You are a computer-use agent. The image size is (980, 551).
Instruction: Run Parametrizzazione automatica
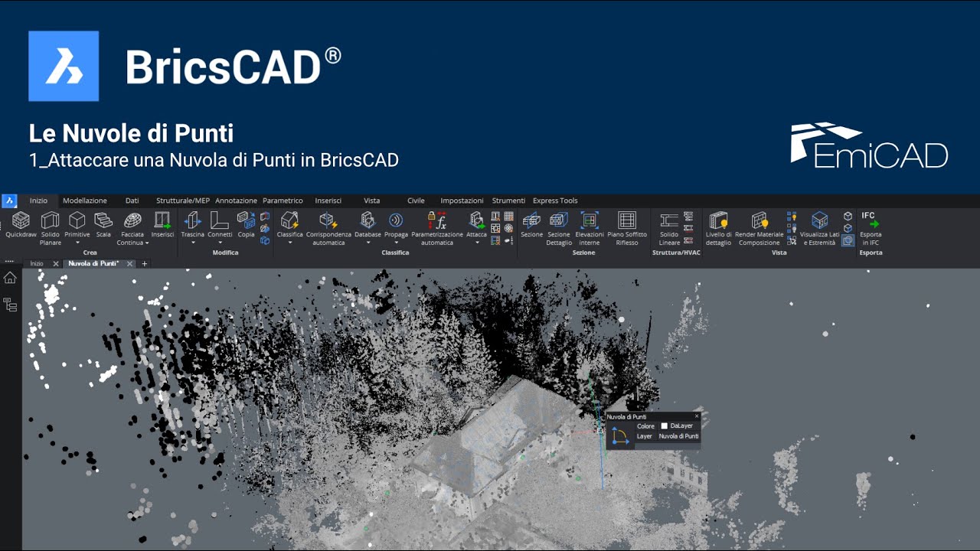point(437,228)
